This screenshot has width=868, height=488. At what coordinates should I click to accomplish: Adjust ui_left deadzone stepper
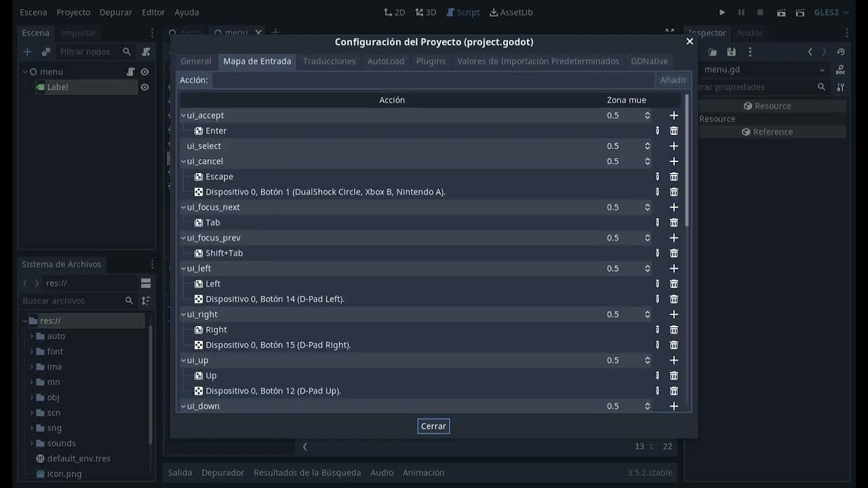point(647,268)
